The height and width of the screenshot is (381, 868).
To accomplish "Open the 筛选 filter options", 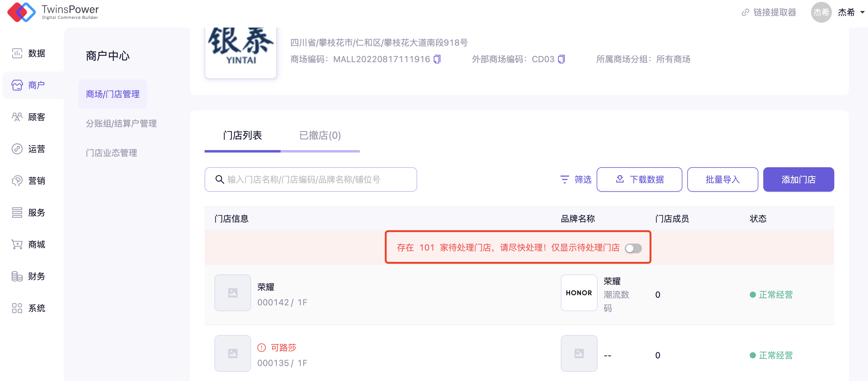I will click(576, 179).
